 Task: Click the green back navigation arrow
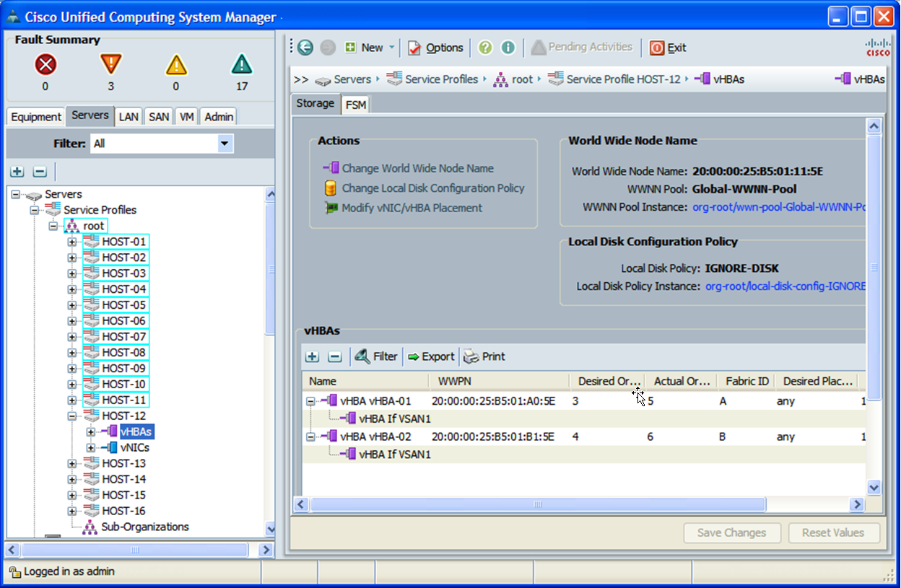point(305,48)
